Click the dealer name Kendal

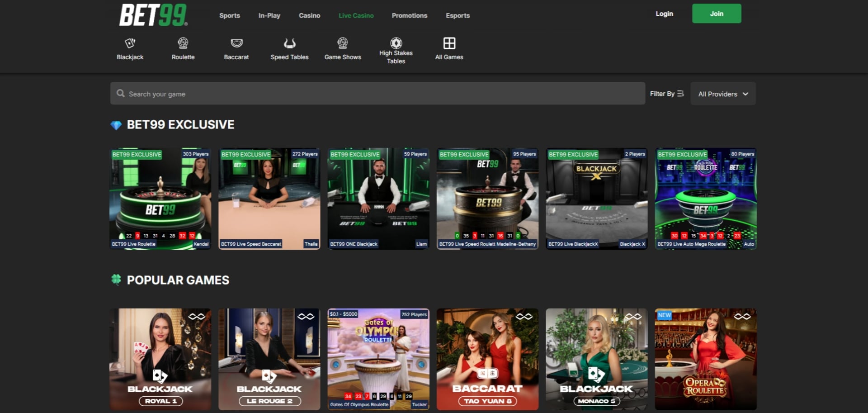pyautogui.click(x=201, y=244)
